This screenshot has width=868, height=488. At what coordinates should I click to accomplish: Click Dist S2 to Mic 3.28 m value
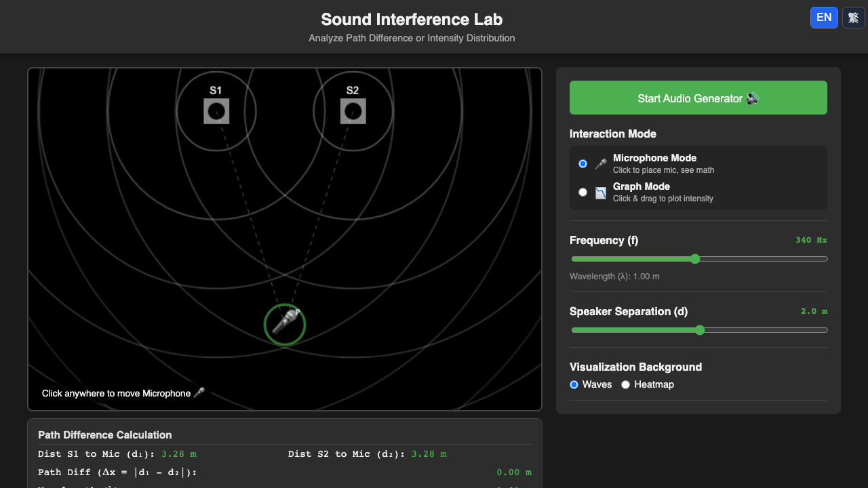coord(429,454)
